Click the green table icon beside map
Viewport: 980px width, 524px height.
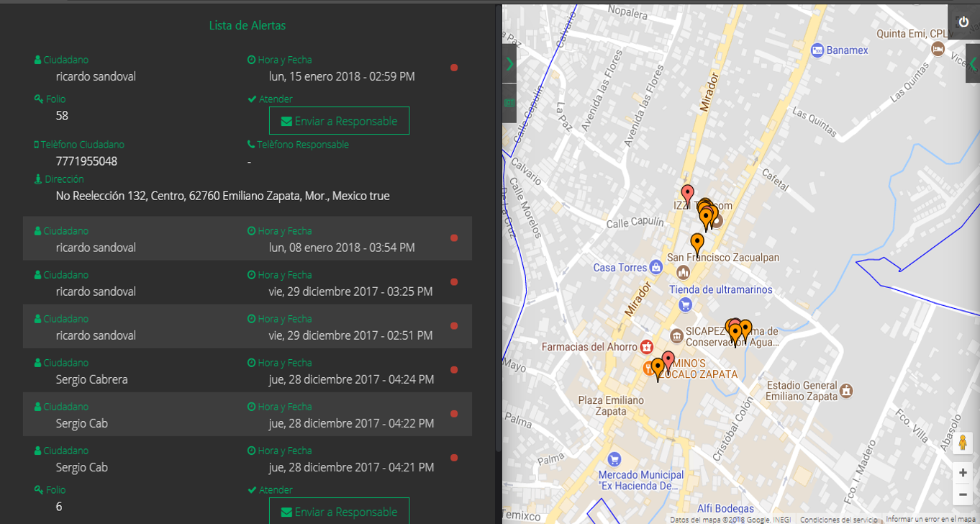click(x=509, y=103)
